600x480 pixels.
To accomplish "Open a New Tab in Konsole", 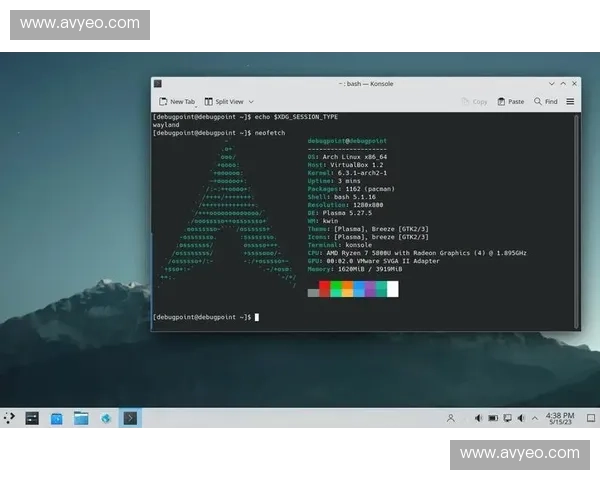I will pyautogui.click(x=177, y=101).
